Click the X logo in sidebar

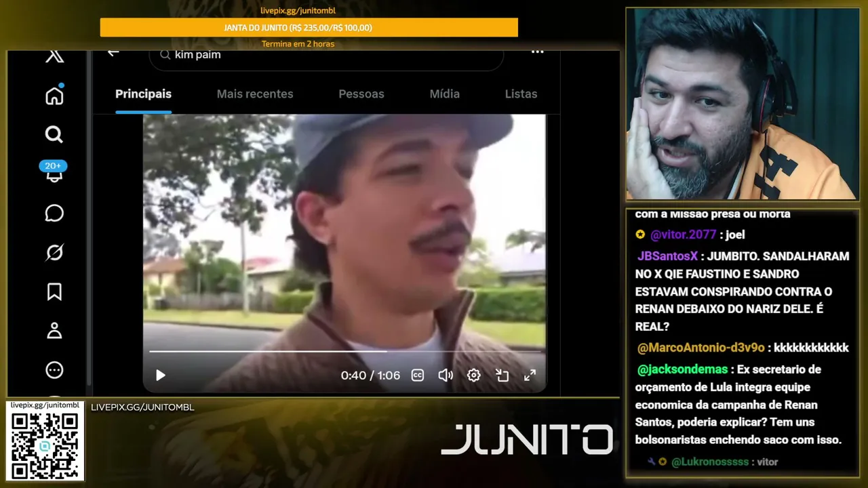[x=54, y=57]
